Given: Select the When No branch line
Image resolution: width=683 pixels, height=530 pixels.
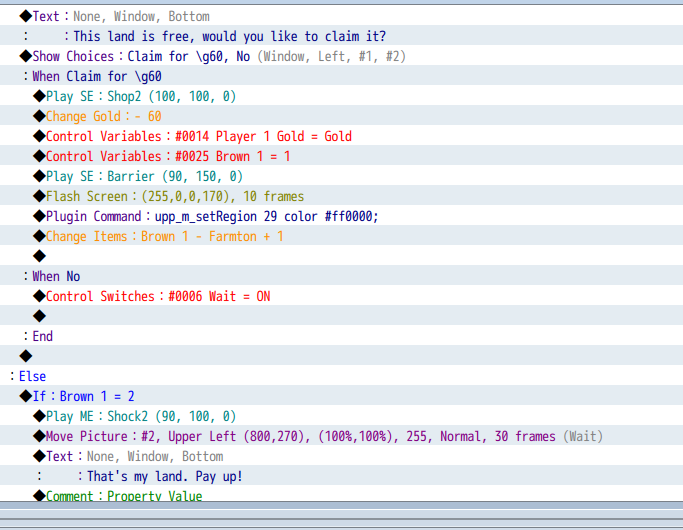Looking at the screenshot, I should 342,276.
